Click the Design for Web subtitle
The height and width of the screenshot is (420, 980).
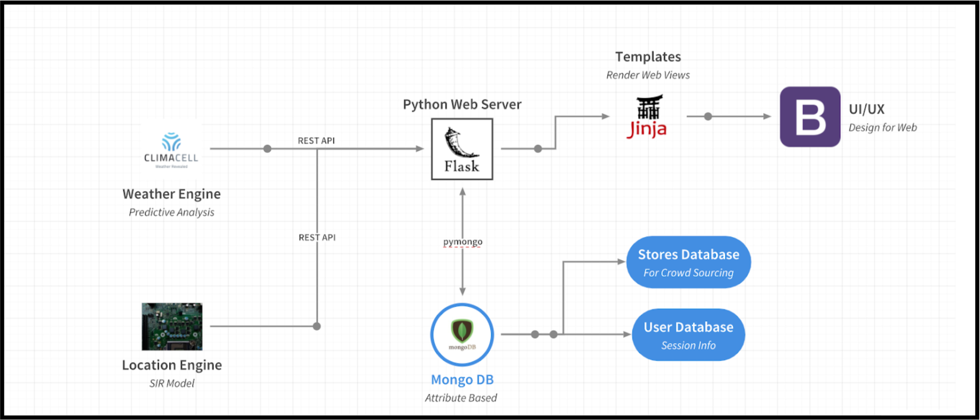[883, 127]
